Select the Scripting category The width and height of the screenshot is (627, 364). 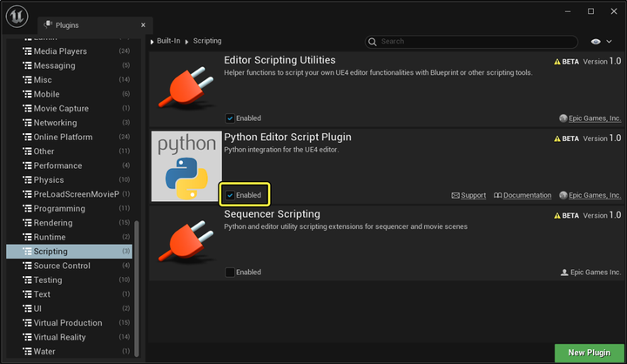69,252
